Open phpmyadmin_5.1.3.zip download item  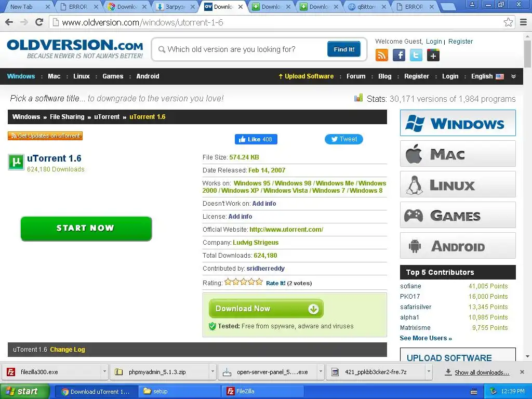[x=160, y=372]
